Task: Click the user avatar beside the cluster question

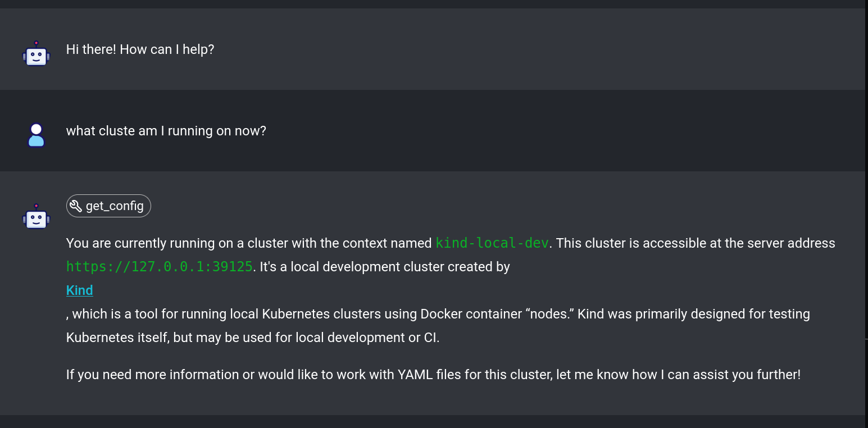Action: click(x=36, y=134)
